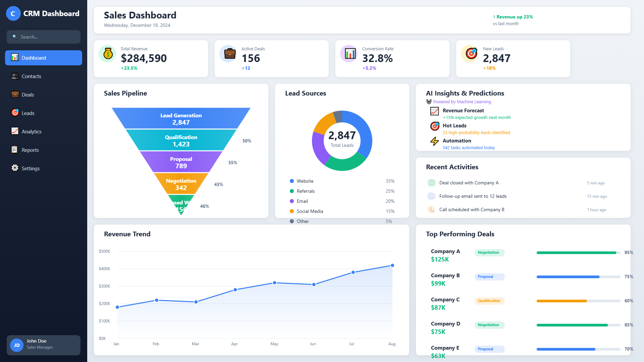Click the CRM Dashboard logo circle
Viewport: 644px width, 362px height.
pyautogui.click(x=13, y=13)
